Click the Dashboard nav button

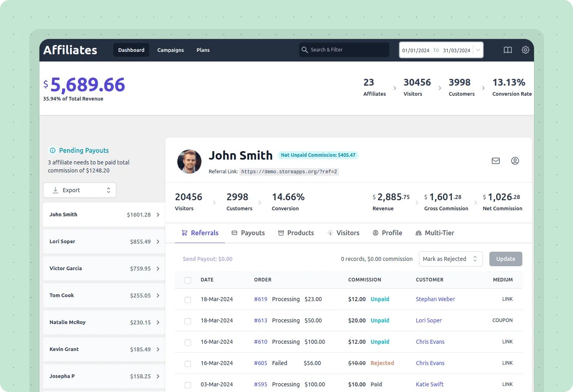131,50
